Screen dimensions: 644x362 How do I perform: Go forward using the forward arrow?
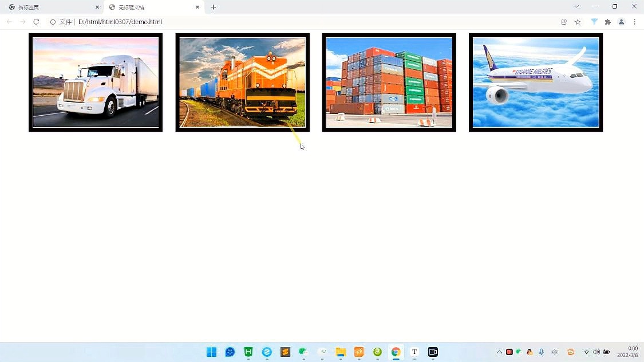click(22, 22)
